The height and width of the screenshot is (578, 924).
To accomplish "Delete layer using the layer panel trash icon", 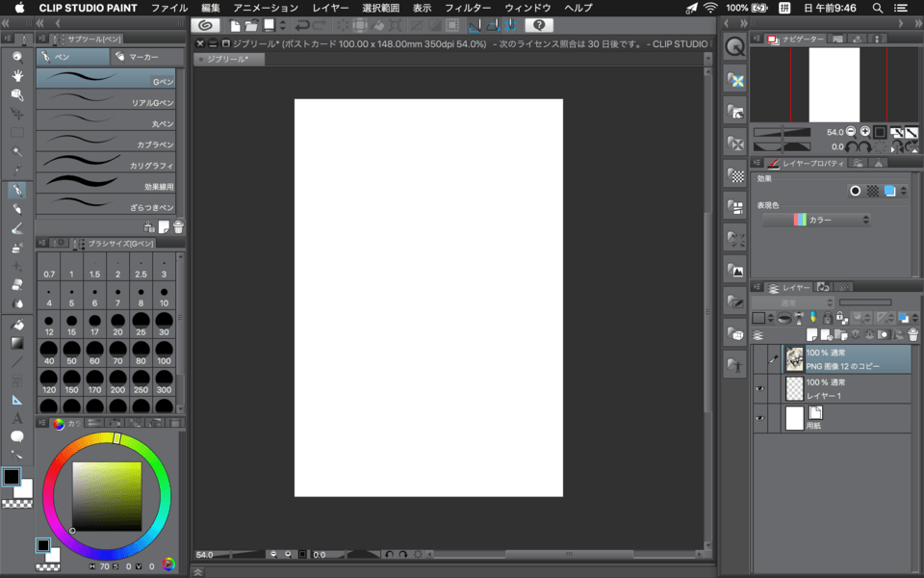I will [x=912, y=335].
